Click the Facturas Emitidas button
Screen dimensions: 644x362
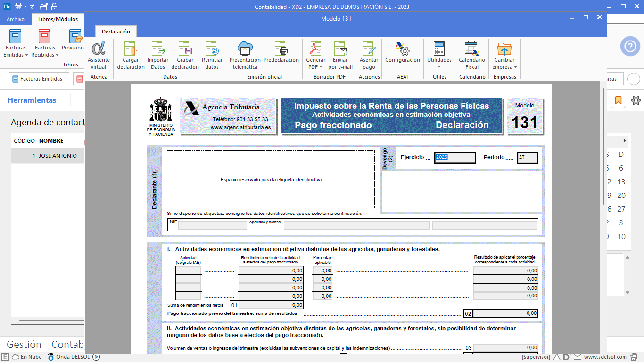coord(39,79)
